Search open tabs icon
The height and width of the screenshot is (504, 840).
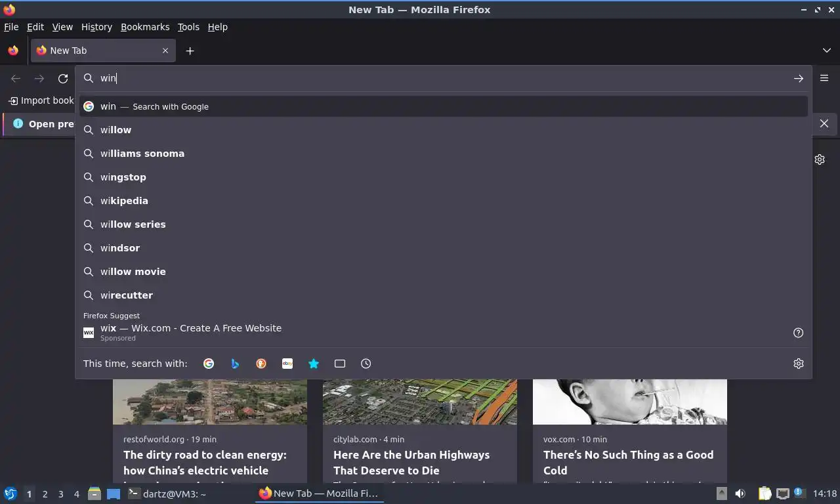coord(340,364)
